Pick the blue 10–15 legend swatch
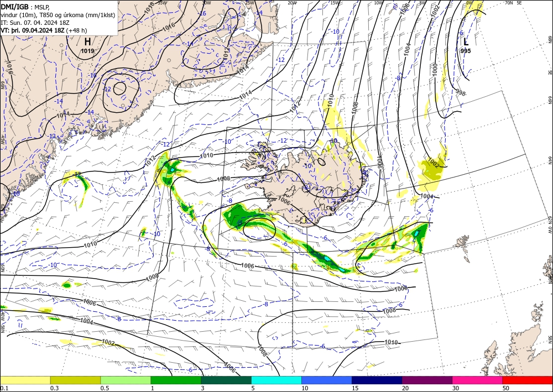The height and width of the screenshot is (392, 553). tap(327, 380)
